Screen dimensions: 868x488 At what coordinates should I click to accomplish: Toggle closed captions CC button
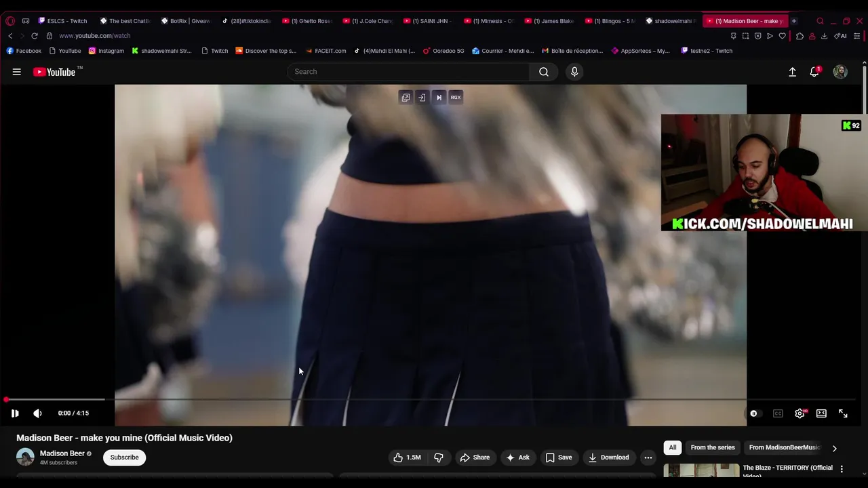(778, 413)
